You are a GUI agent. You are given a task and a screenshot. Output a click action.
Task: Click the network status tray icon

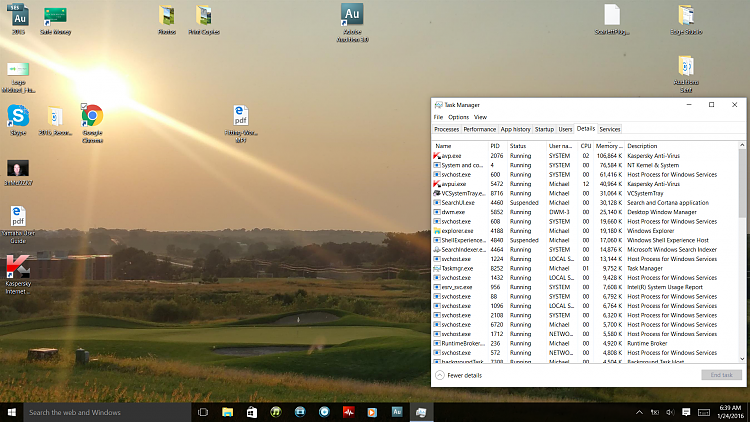click(x=654, y=412)
